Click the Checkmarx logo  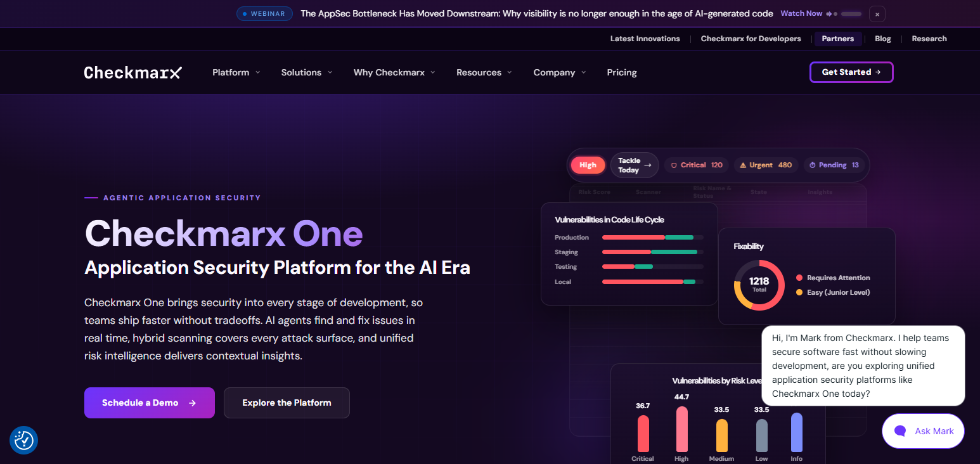132,72
